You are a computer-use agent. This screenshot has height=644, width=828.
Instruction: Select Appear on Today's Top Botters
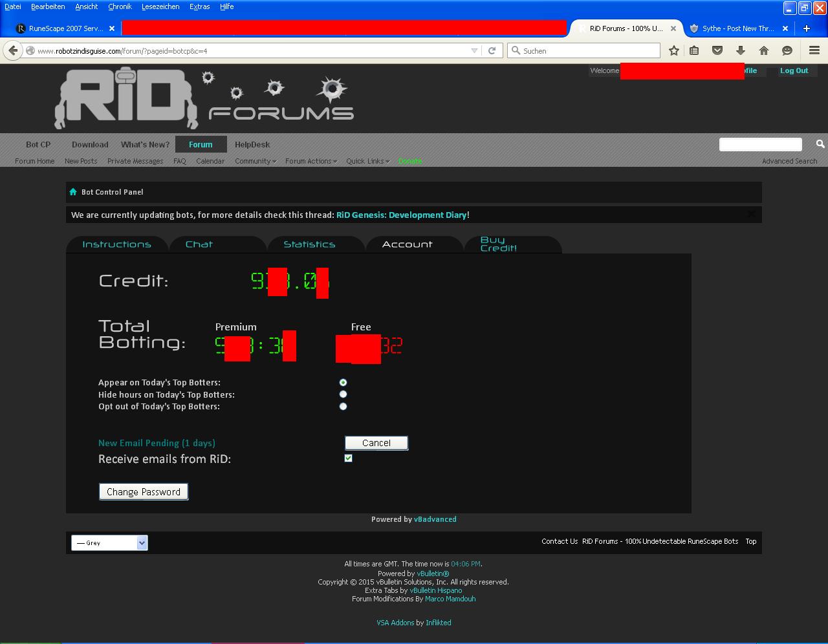tap(343, 382)
